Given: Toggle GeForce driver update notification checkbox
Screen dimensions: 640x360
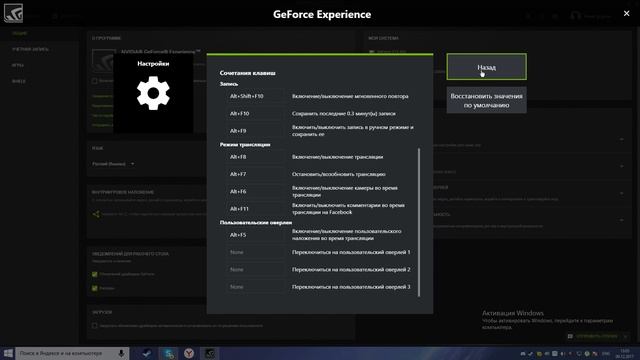Looking at the screenshot, I should tap(95, 274).
